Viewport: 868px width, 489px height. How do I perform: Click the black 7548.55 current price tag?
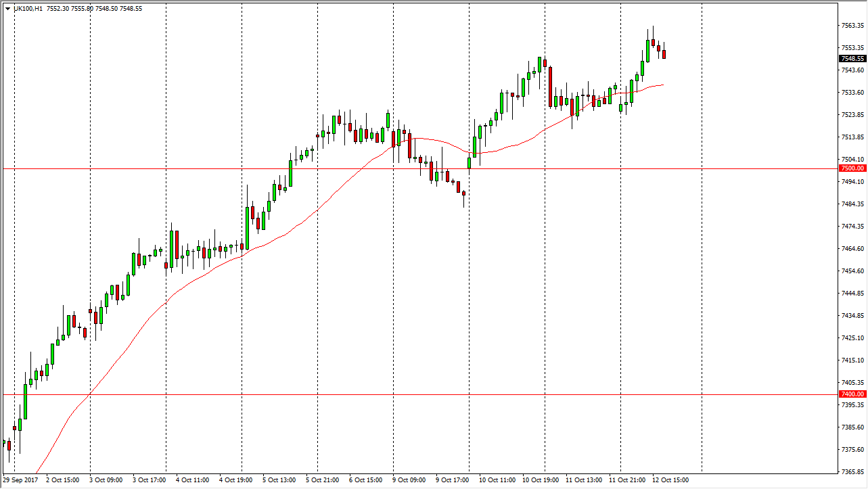[x=852, y=59]
